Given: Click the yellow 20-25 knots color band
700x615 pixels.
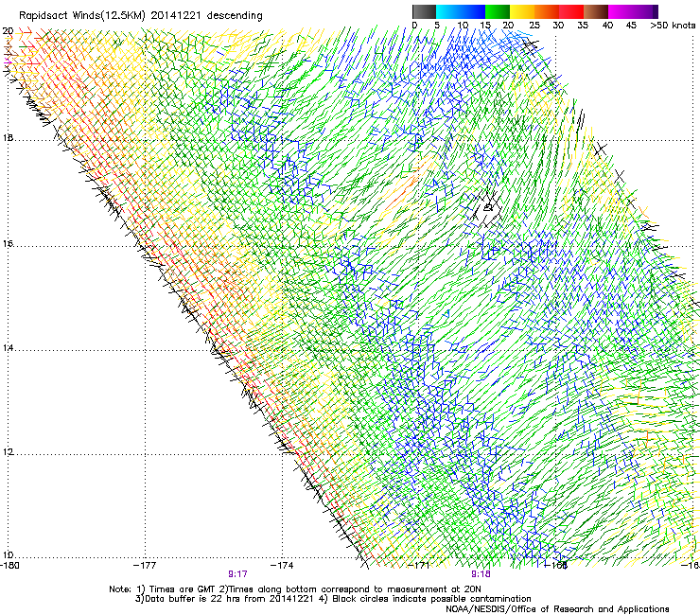Looking at the screenshot, I should click(x=522, y=11).
